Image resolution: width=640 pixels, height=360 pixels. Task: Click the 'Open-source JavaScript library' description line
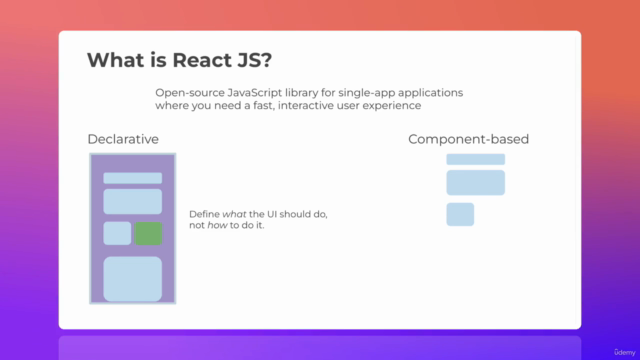pos(309,93)
